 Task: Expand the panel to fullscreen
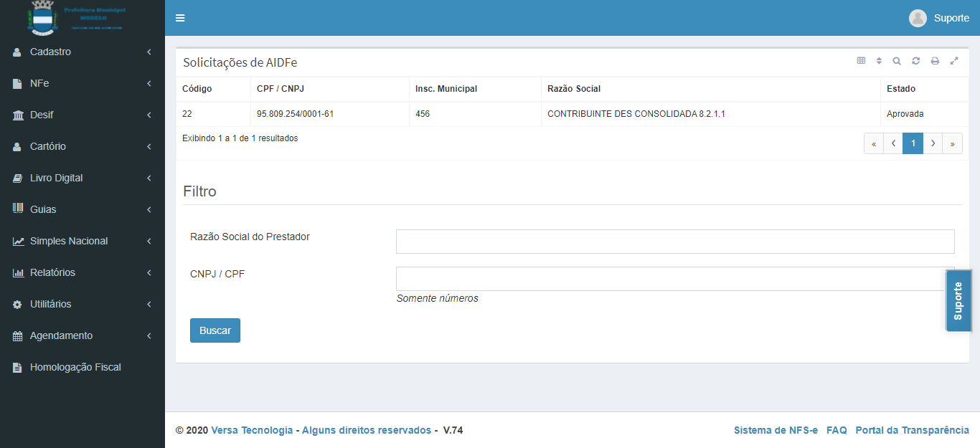[954, 61]
